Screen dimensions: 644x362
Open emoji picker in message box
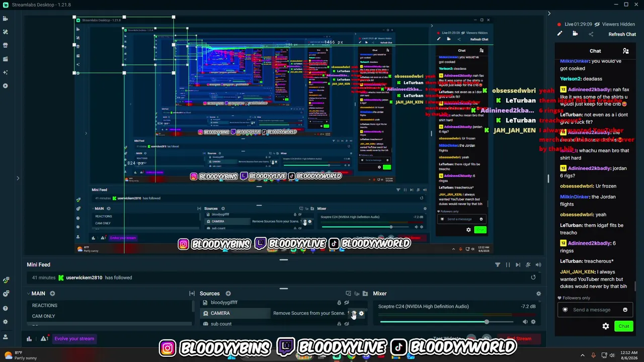coord(625,310)
